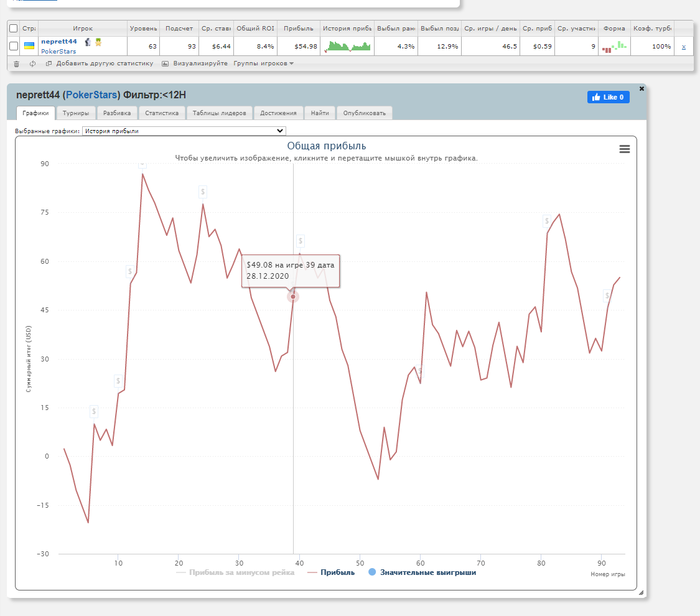This screenshot has width=700, height=616.
Task: Switch to the Статистика tab
Action: tap(162, 113)
